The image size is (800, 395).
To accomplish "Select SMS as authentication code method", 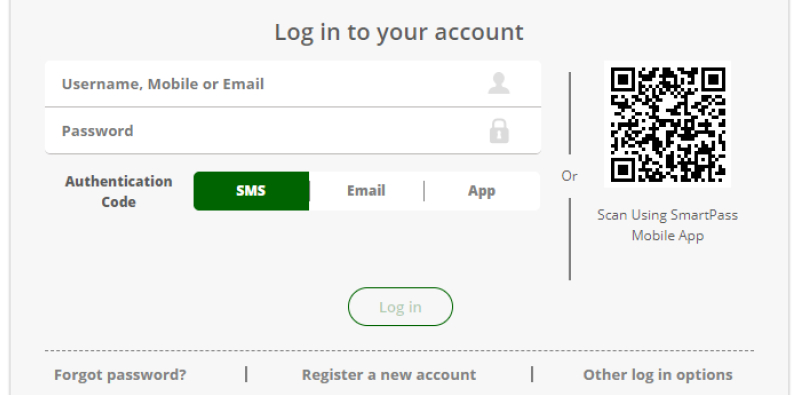I will tap(251, 191).
